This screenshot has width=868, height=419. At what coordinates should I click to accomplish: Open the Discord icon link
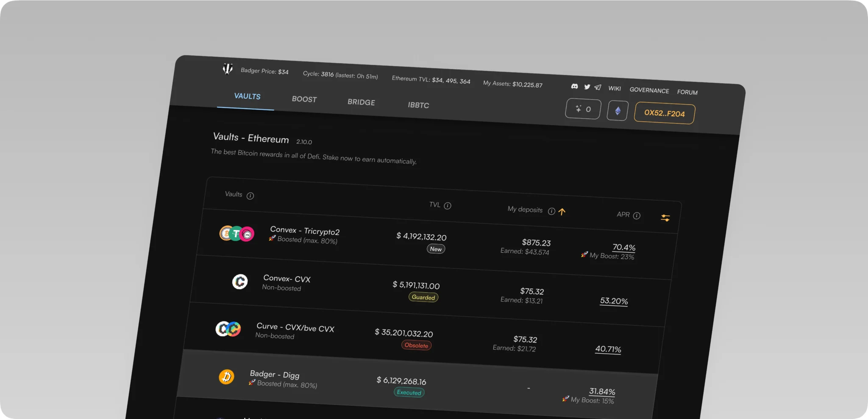(574, 86)
